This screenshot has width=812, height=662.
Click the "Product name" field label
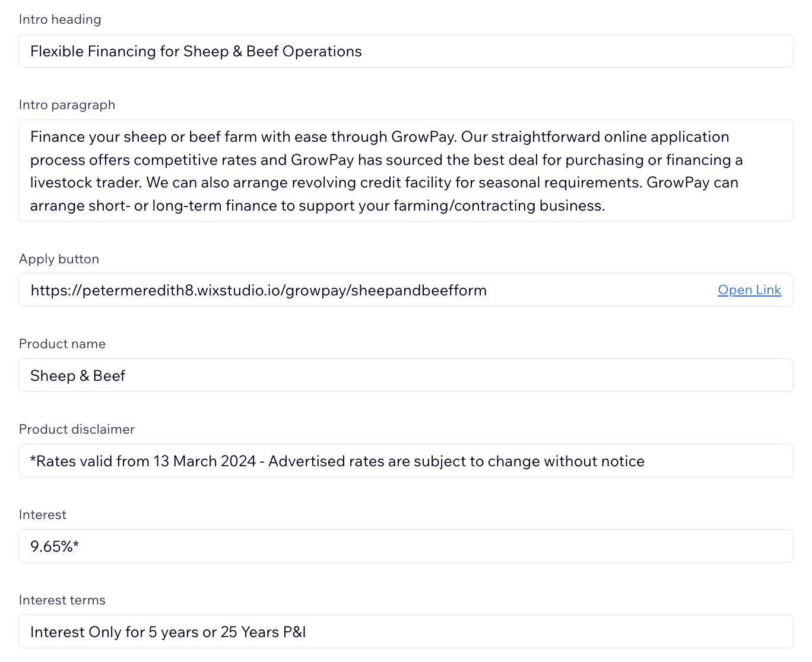point(62,344)
